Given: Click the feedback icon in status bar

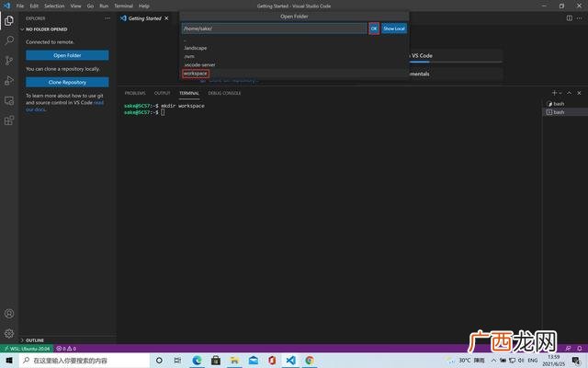Looking at the screenshot, I should click(568, 349).
